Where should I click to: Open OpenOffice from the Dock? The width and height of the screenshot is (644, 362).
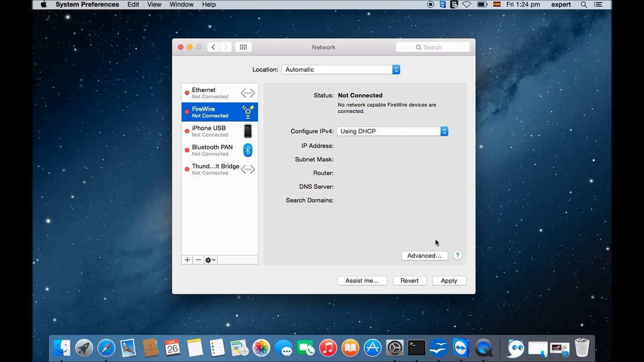tap(439, 347)
